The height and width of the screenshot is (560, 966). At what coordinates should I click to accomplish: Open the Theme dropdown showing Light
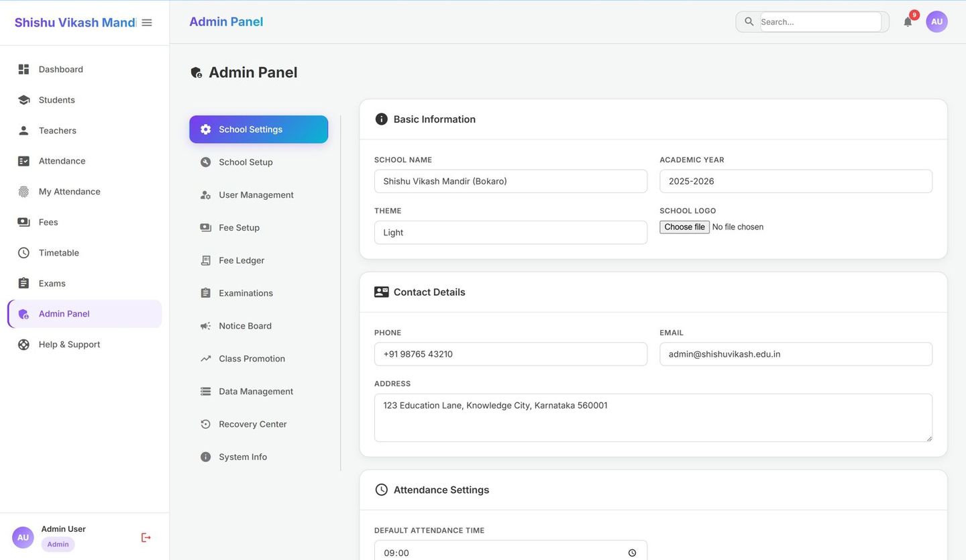511,233
